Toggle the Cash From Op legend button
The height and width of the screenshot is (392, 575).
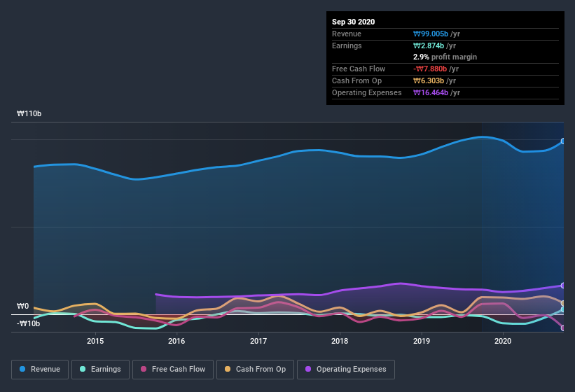[255, 370]
